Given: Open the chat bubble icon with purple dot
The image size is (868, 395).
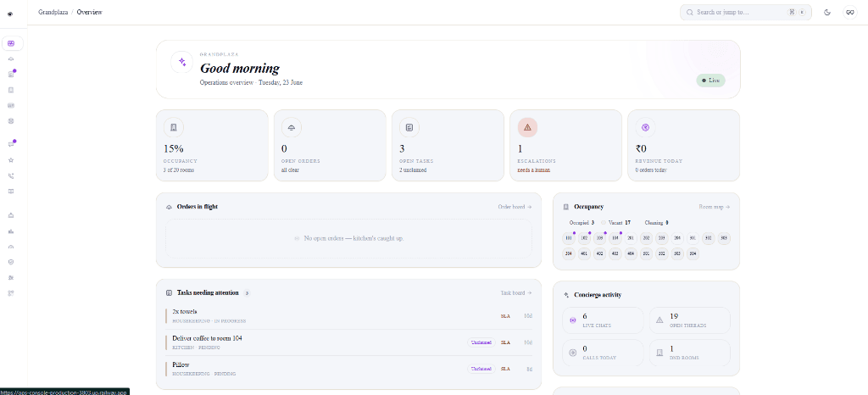Looking at the screenshot, I should tap(11, 144).
